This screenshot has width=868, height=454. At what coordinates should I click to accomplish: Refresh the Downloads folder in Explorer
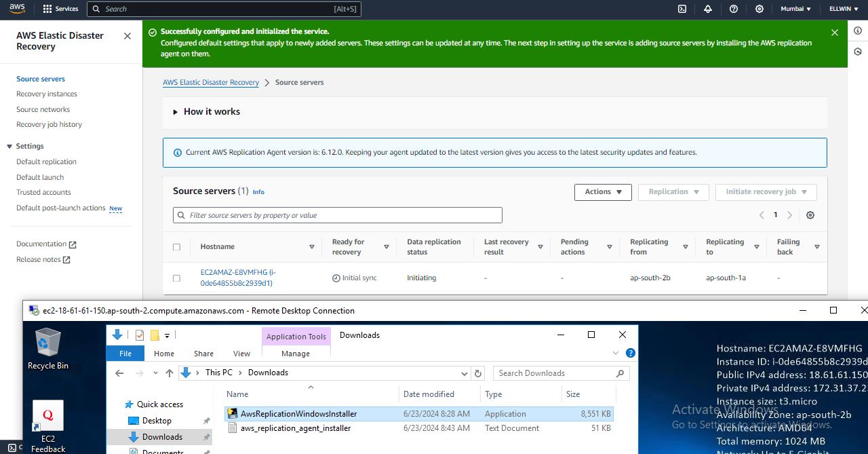tap(478, 373)
